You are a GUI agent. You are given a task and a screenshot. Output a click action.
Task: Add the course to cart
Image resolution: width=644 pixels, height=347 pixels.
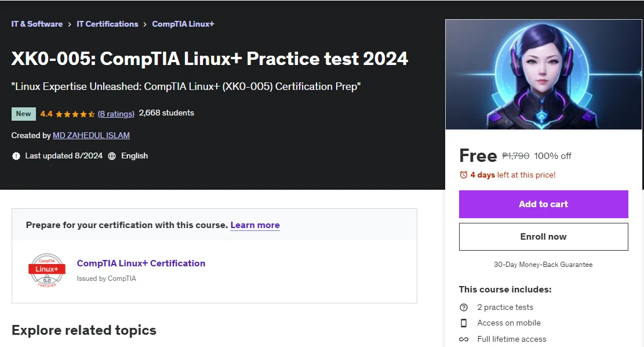[543, 204]
